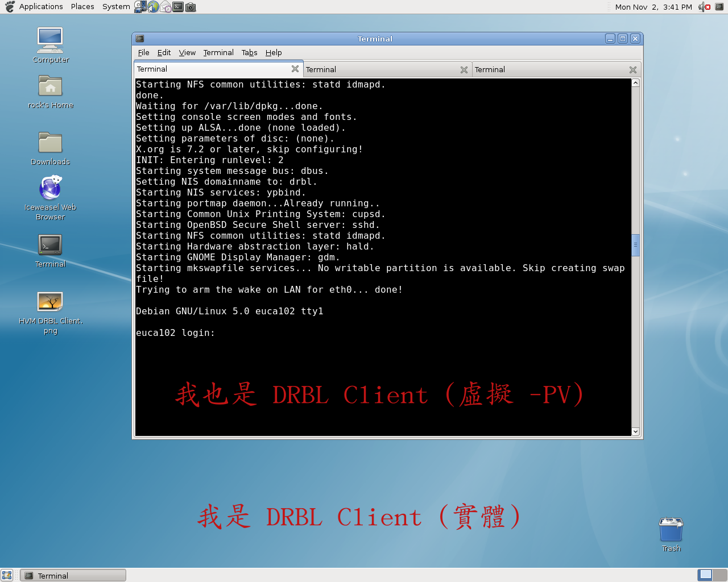Open the Tabs menu
The height and width of the screenshot is (582, 728).
click(x=249, y=52)
